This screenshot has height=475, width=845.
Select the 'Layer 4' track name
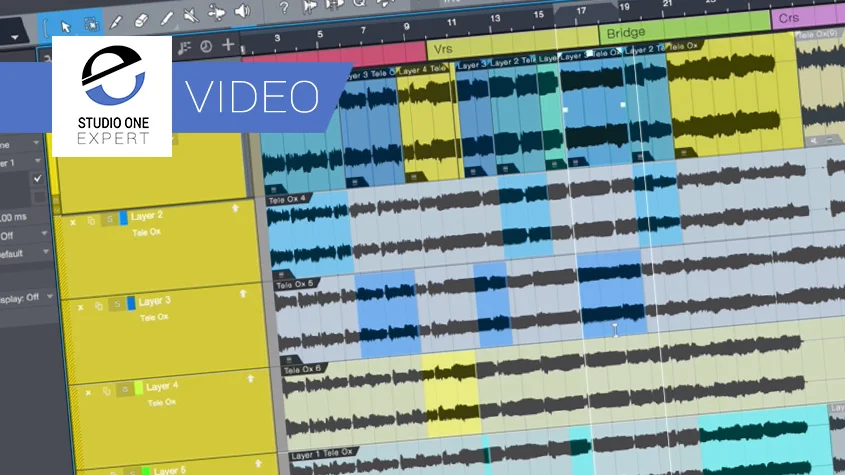(162, 386)
